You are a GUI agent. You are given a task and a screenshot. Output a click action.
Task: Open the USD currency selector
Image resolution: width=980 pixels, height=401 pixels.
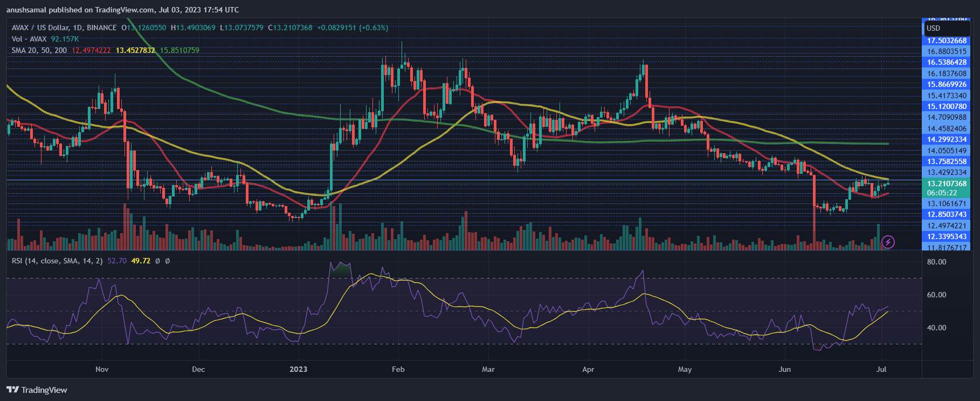click(947, 28)
